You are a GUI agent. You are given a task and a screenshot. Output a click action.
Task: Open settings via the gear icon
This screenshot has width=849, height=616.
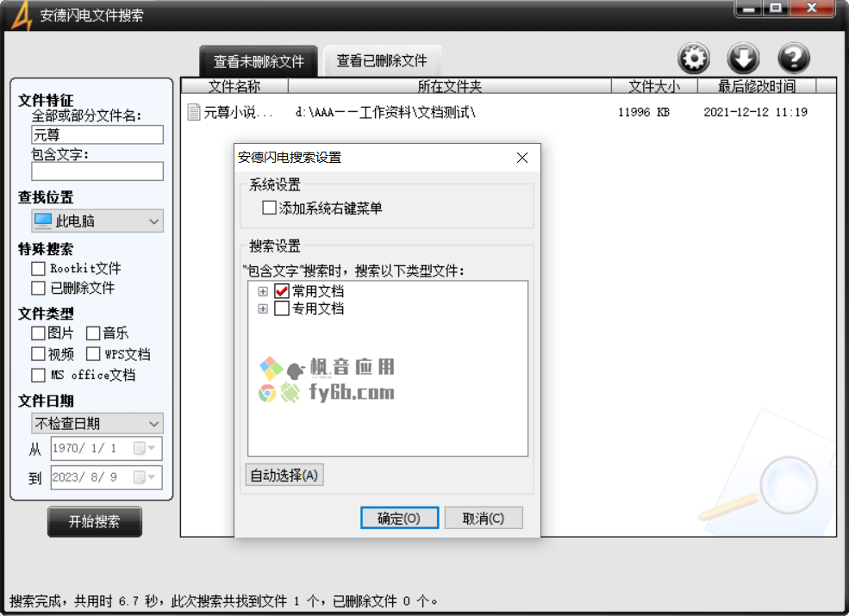coord(694,58)
